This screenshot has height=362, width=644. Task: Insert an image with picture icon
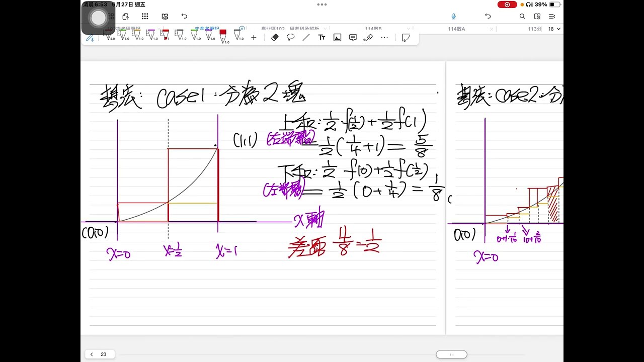pyautogui.click(x=338, y=38)
